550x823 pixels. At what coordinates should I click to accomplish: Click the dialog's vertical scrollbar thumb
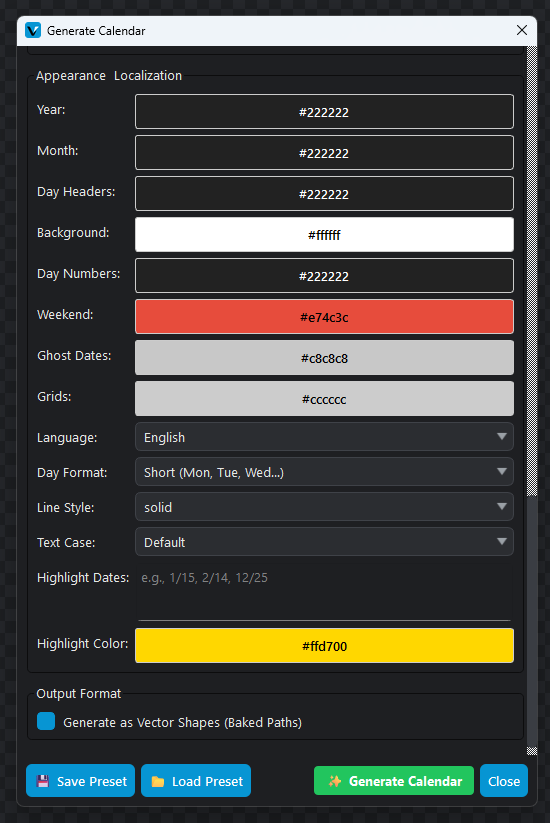click(x=532, y=622)
